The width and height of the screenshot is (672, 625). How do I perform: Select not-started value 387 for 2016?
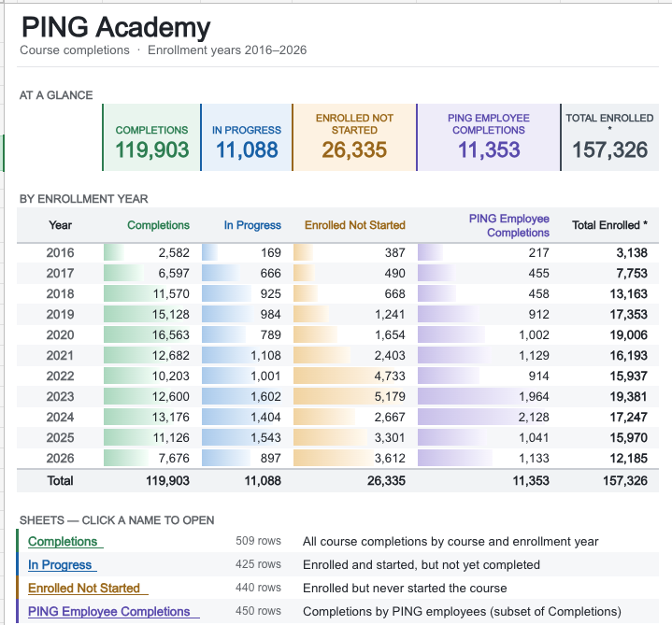point(394,253)
